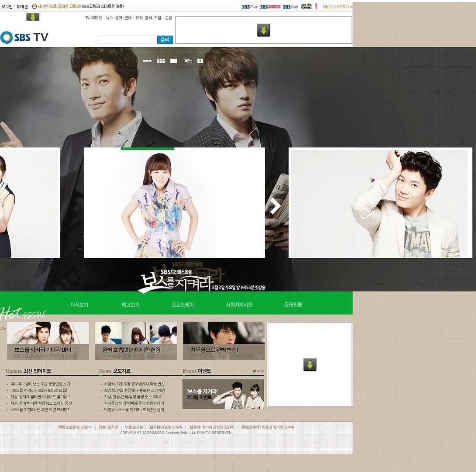Select first Event pagination dot
Screen dimensions: 476x472
tap(255, 371)
